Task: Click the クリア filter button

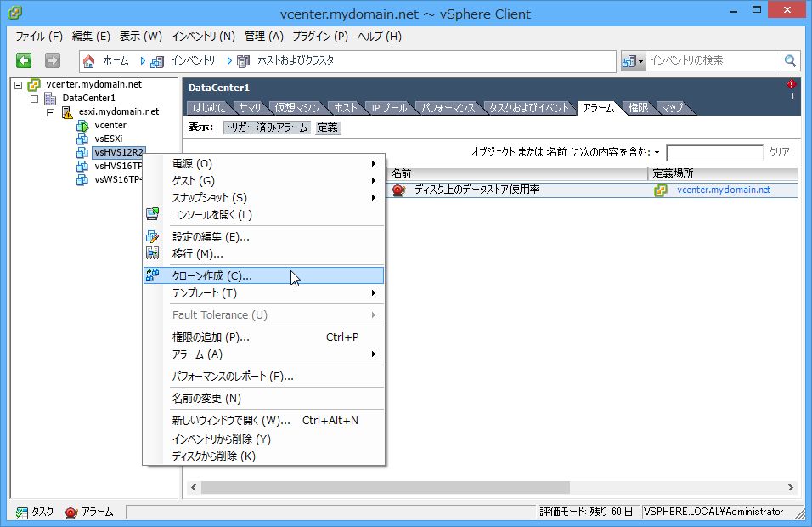Action: pyautogui.click(x=779, y=152)
